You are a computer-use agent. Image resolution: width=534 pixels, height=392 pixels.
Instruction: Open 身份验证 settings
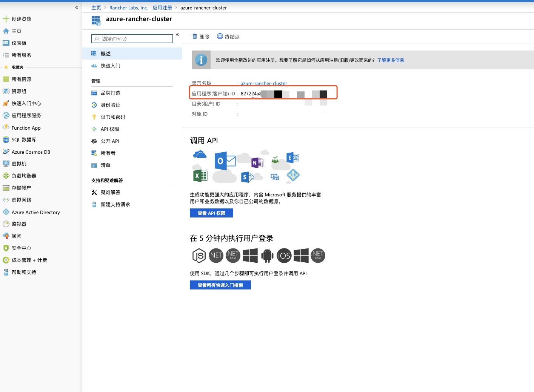click(x=132, y=105)
